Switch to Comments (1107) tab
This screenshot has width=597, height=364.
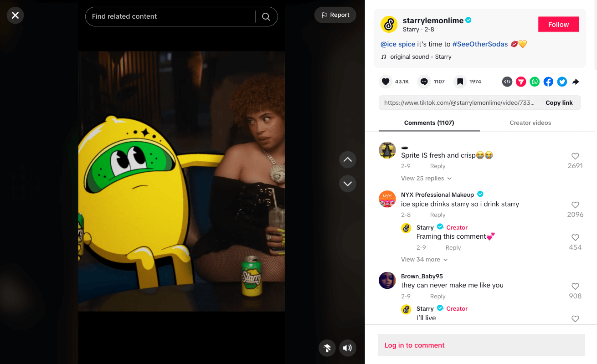[x=429, y=123]
